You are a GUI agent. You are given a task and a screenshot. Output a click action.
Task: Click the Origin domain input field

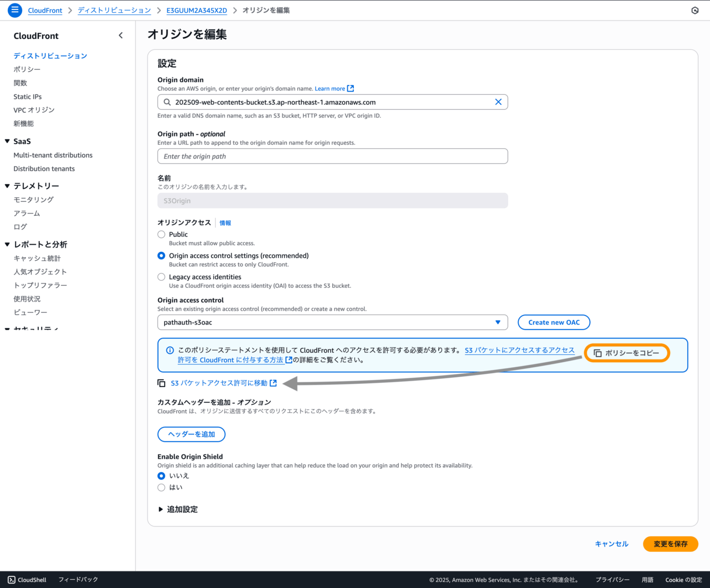click(333, 102)
